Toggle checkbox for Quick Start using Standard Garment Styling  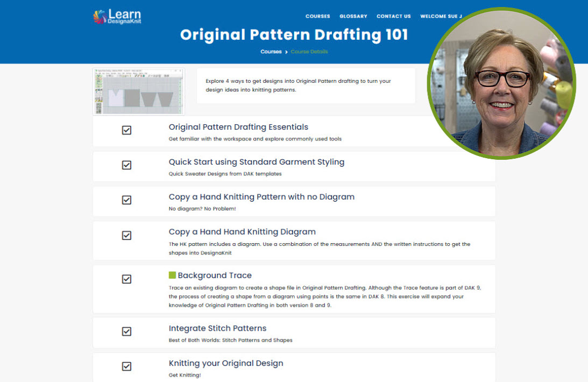[127, 165]
